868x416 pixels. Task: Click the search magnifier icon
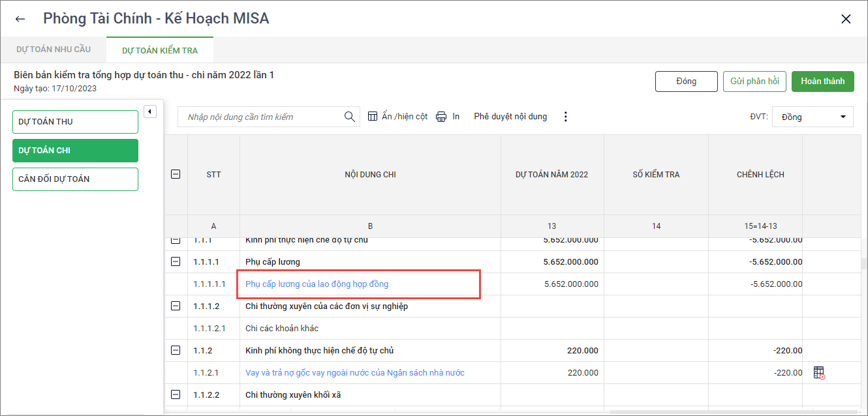[350, 117]
